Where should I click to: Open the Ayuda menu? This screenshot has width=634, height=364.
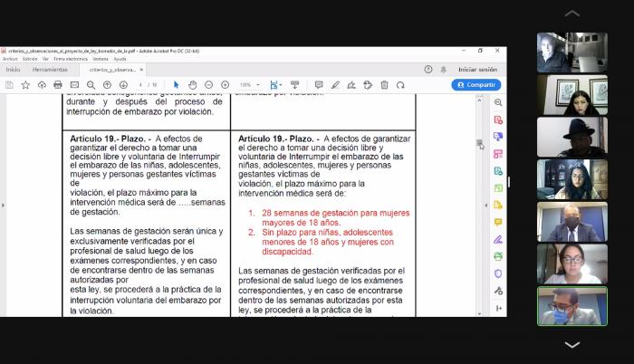click(120, 59)
